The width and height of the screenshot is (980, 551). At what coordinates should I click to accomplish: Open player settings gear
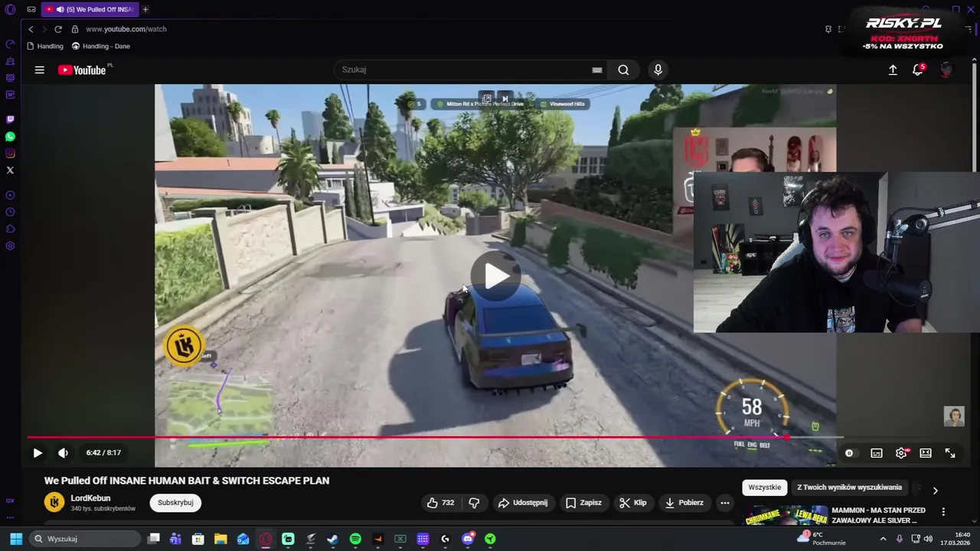point(901,453)
